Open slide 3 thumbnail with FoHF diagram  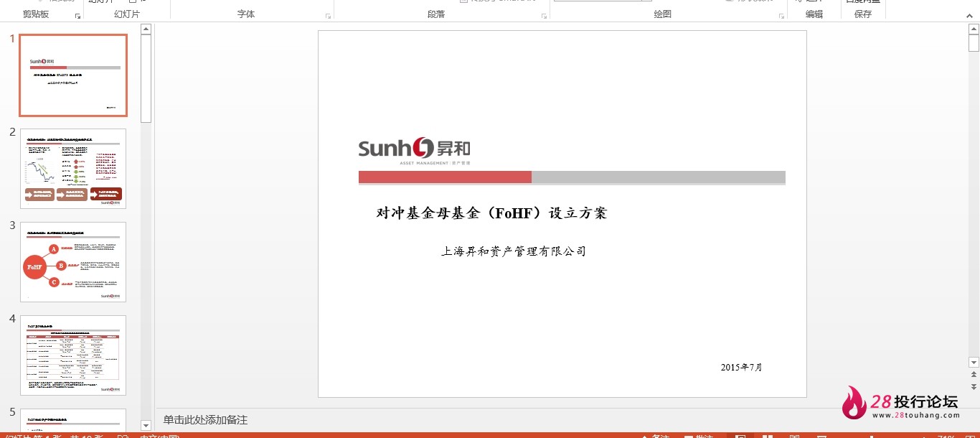[73, 262]
